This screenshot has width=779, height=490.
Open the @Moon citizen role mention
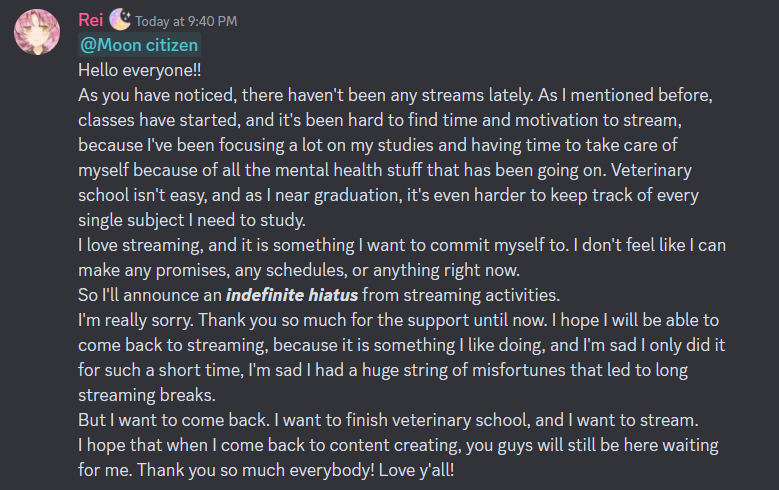139,45
